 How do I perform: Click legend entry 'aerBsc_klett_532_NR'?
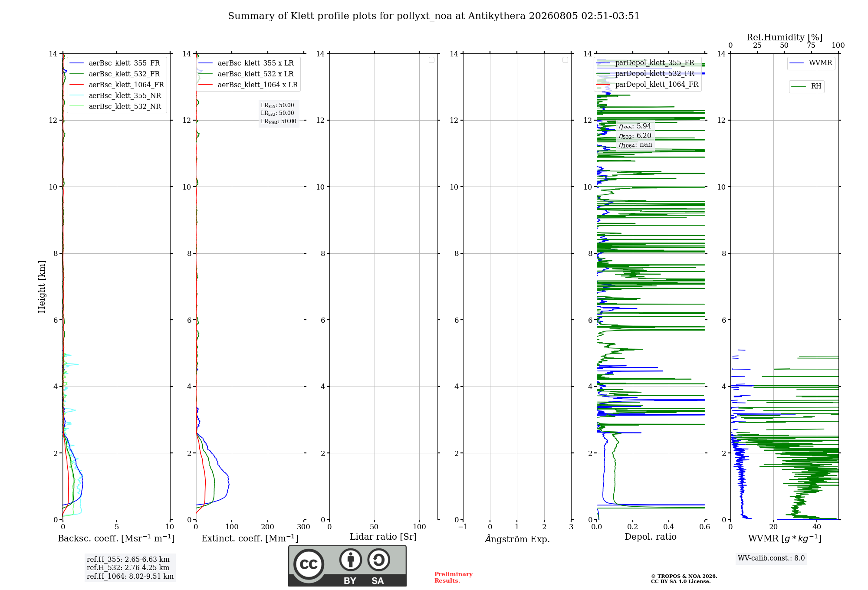pyautogui.click(x=125, y=107)
